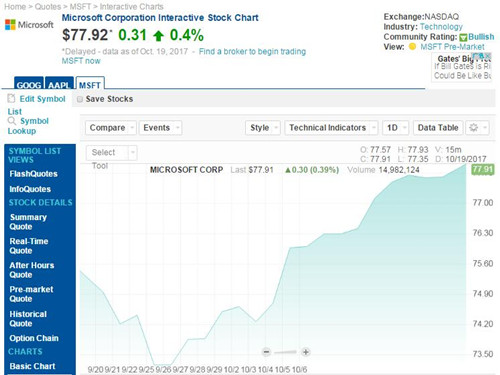The image size is (500, 375).
Task: Open the Select Tool dropdown
Action: pos(111,152)
